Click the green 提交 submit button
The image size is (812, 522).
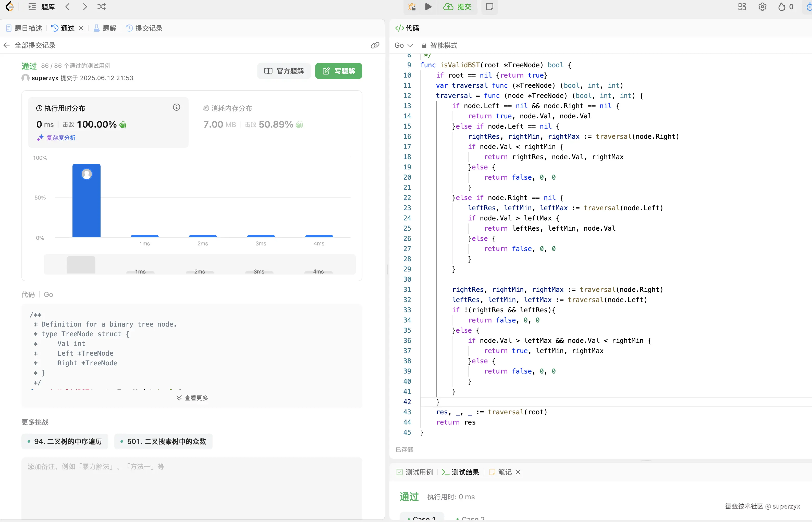pyautogui.click(x=457, y=7)
